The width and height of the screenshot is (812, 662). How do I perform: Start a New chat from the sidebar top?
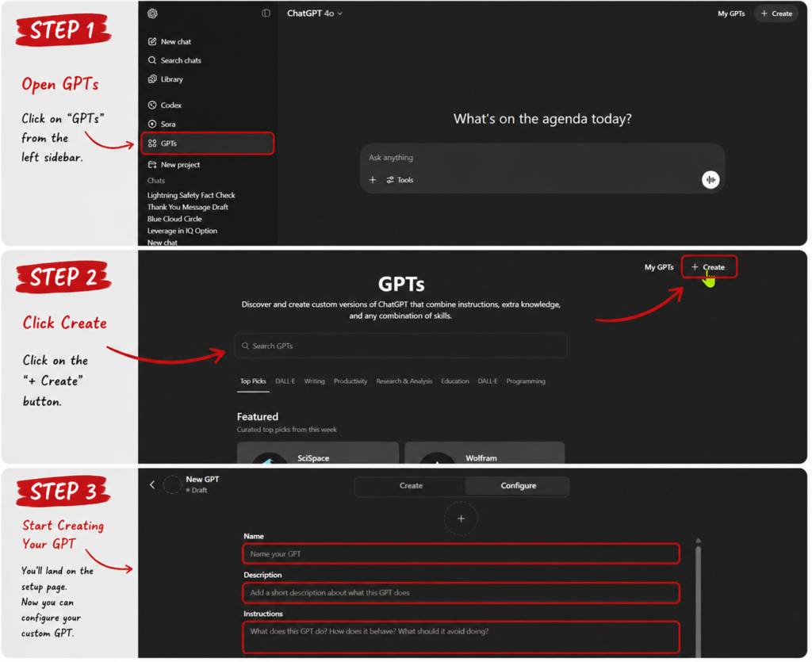pos(170,41)
